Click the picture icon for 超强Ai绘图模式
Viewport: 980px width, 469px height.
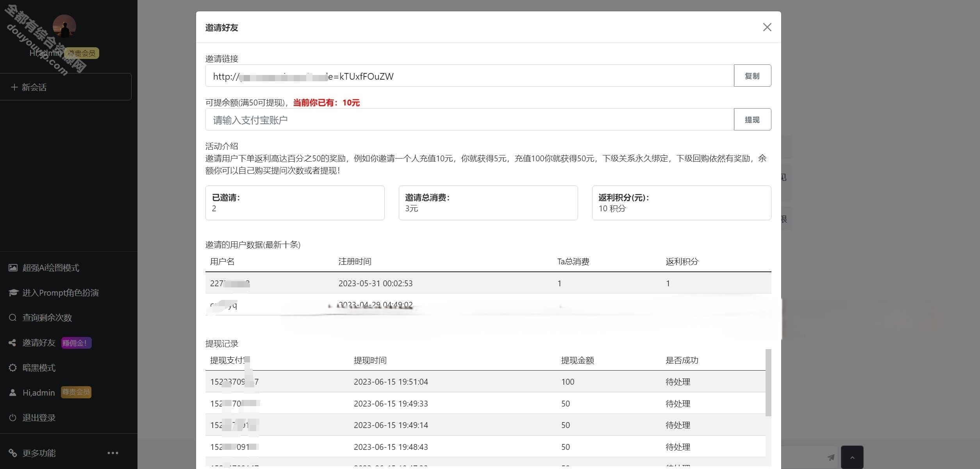tap(13, 267)
